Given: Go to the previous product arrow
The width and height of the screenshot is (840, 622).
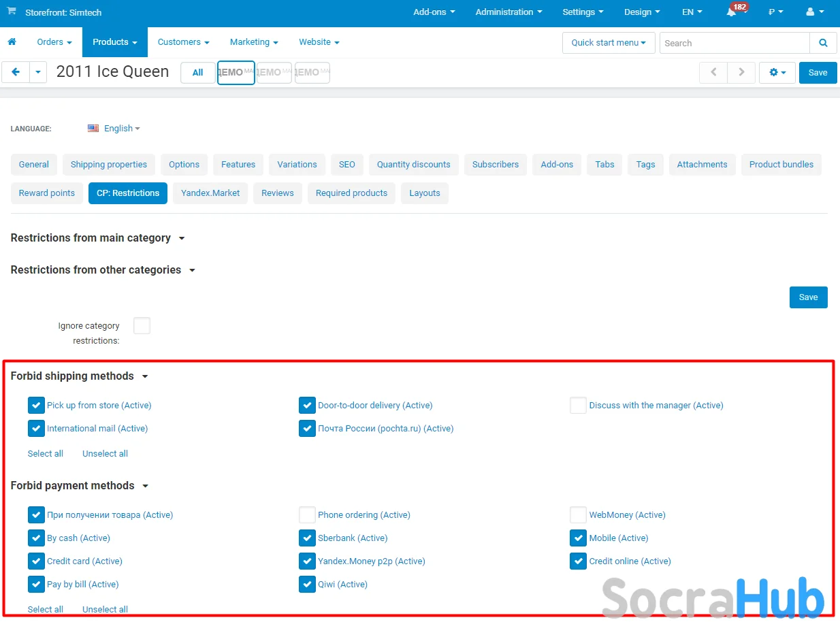Looking at the screenshot, I should tap(713, 73).
